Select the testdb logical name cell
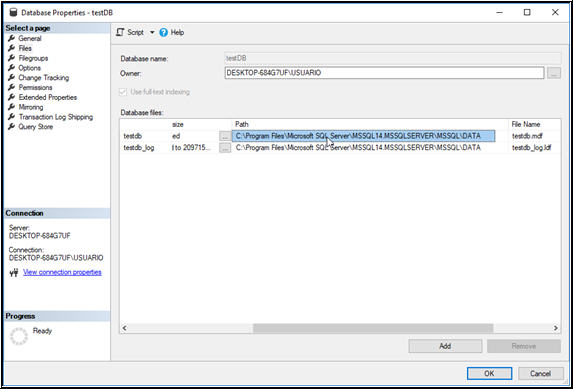The width and height of the screenshot is (573, 389). (x=133, y=136)
